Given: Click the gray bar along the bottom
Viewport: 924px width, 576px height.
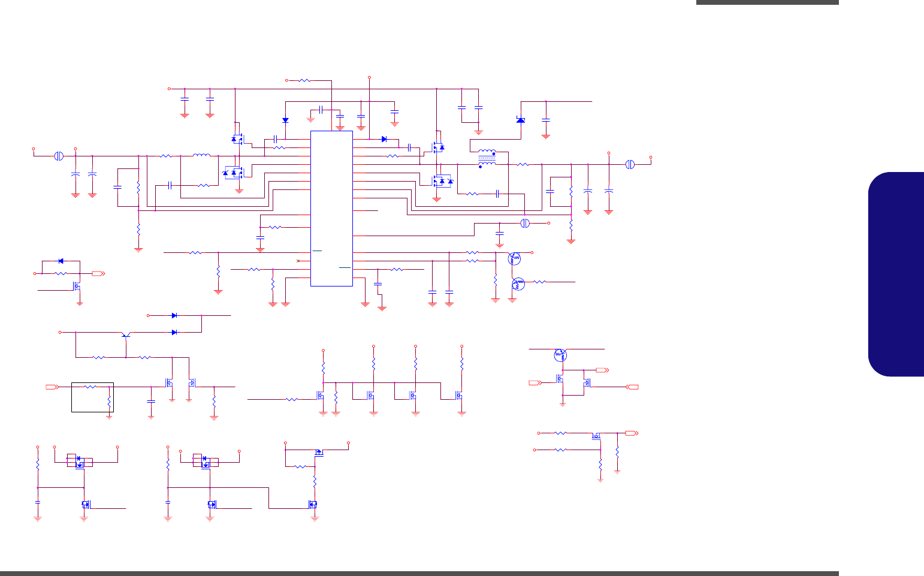Looking at the screenshot, I should point(419,574).
